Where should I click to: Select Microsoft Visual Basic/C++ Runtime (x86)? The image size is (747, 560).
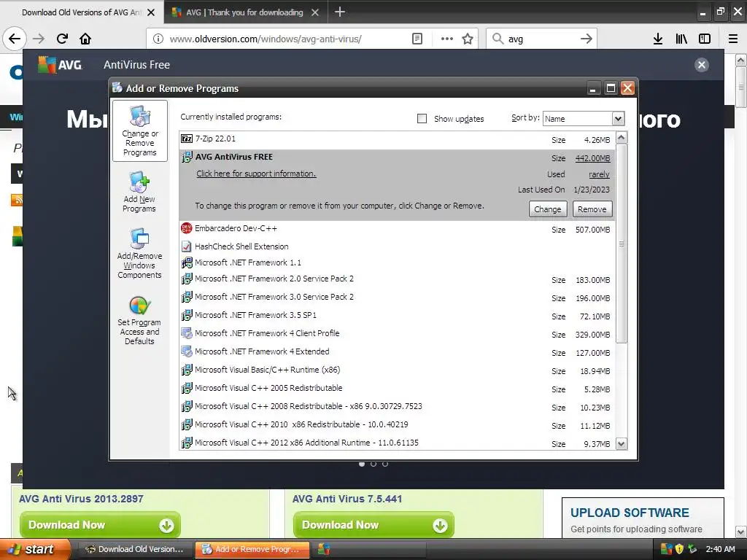397,370
